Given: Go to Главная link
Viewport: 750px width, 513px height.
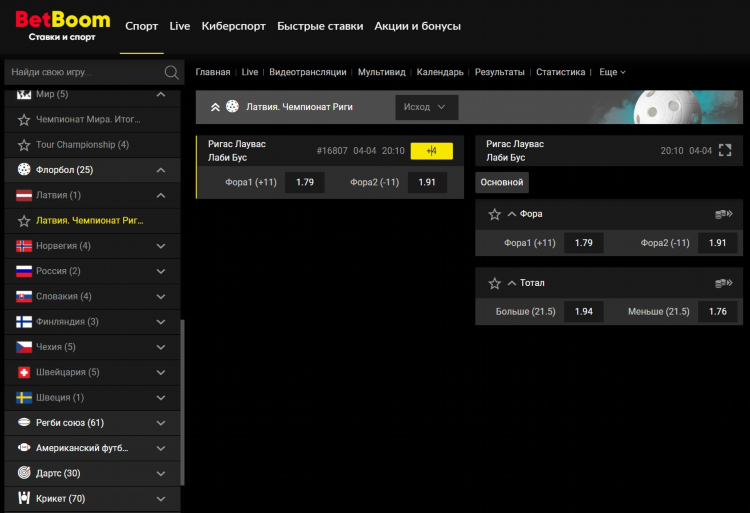Looking at the screenshot, I should (212, 72).
